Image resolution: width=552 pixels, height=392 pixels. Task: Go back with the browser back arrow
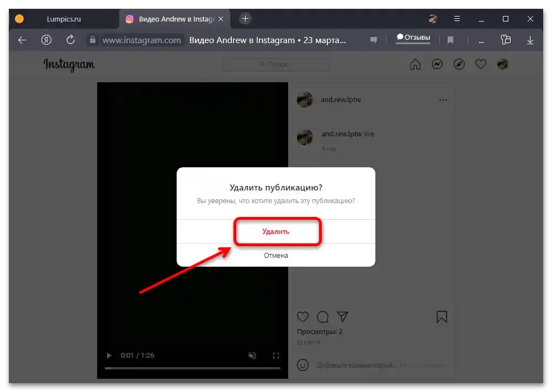(x=22, y=40)
